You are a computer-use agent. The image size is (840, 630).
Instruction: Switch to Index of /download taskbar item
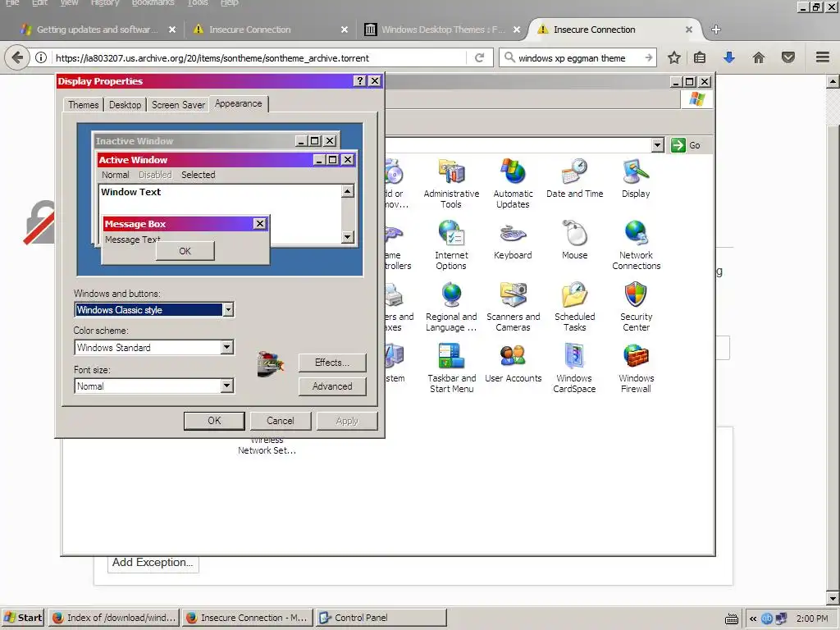coord(114,618)
